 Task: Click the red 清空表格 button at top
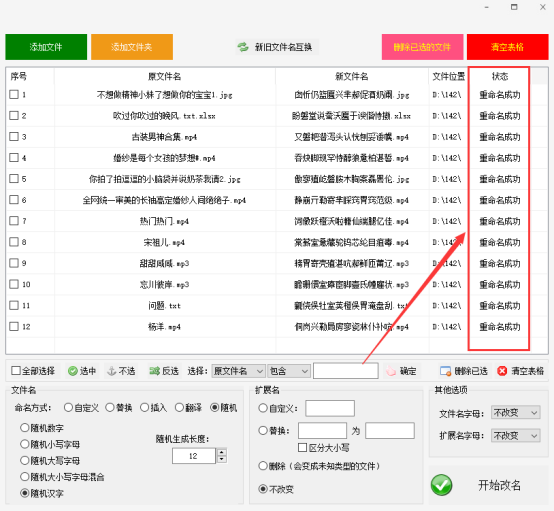click(x=507, y=47)
